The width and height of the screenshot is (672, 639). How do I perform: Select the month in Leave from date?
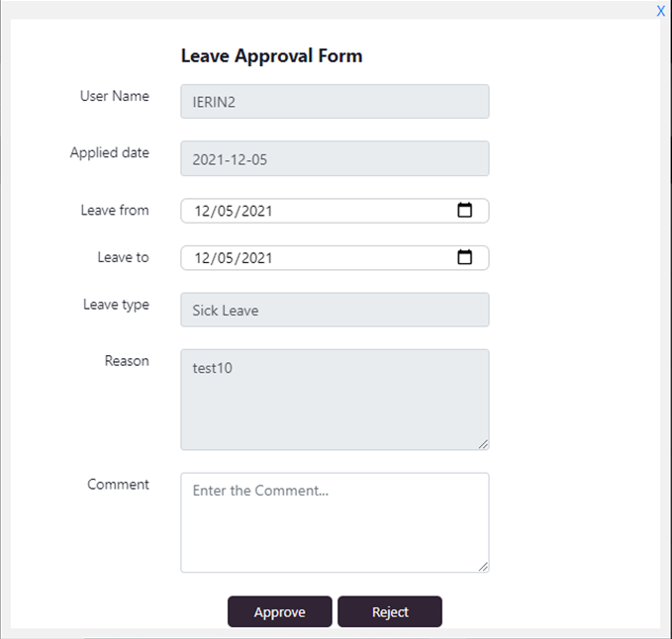click(202, 211)
